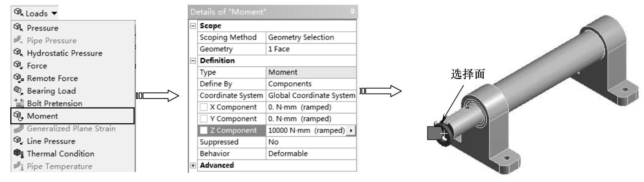Image resolution: width=644 pixels, height=182 pixels.
Task: Toggle the X Component checkbox
Action: click(204, 107)
